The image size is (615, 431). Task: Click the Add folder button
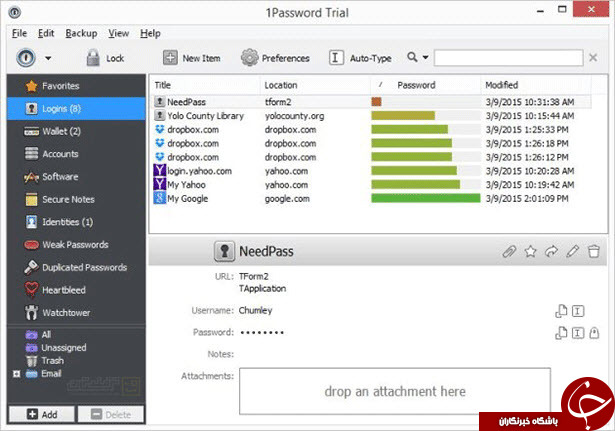pyautogui.click(x=42, y=415)
